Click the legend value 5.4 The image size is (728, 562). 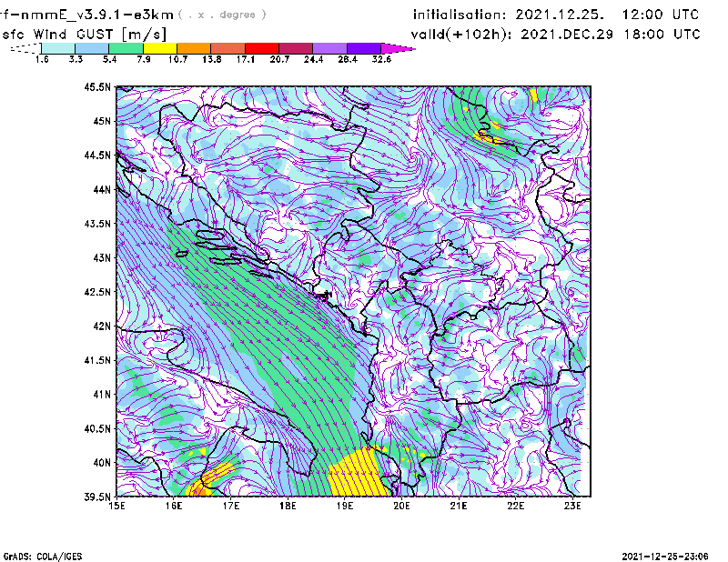click(x=109, y=59)
